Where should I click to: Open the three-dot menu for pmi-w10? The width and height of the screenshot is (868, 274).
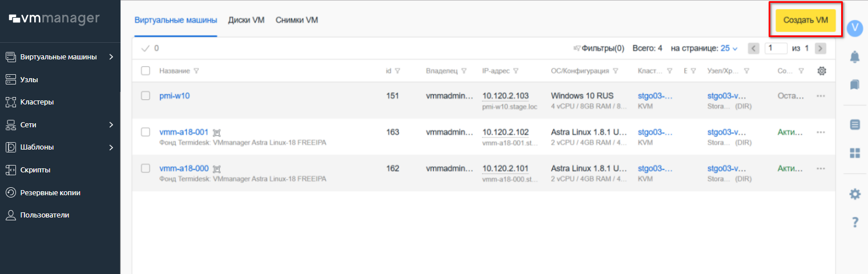(x=821, y=96)
